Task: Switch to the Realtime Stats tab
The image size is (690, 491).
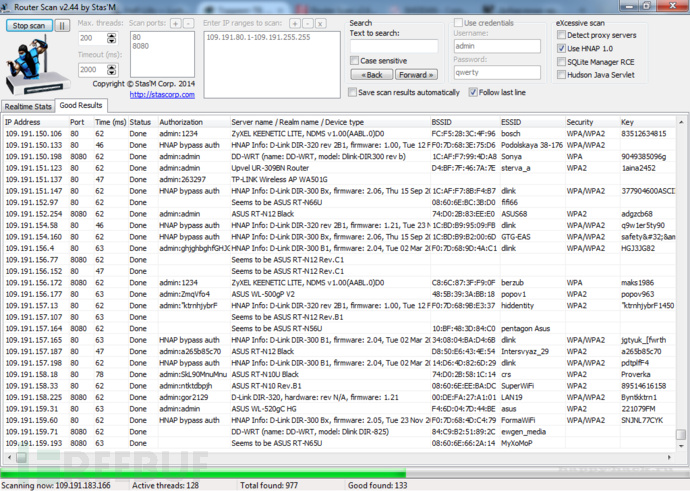Action: (x=28, y=106)
